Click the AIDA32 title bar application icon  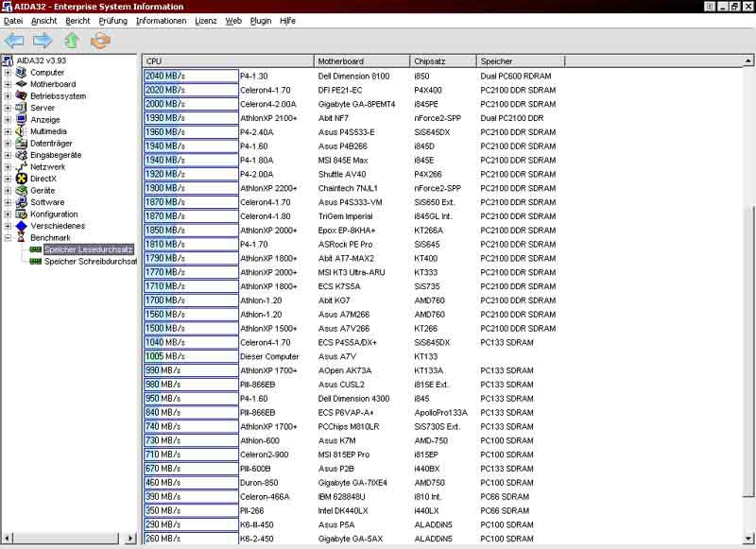tap(7, 7)
